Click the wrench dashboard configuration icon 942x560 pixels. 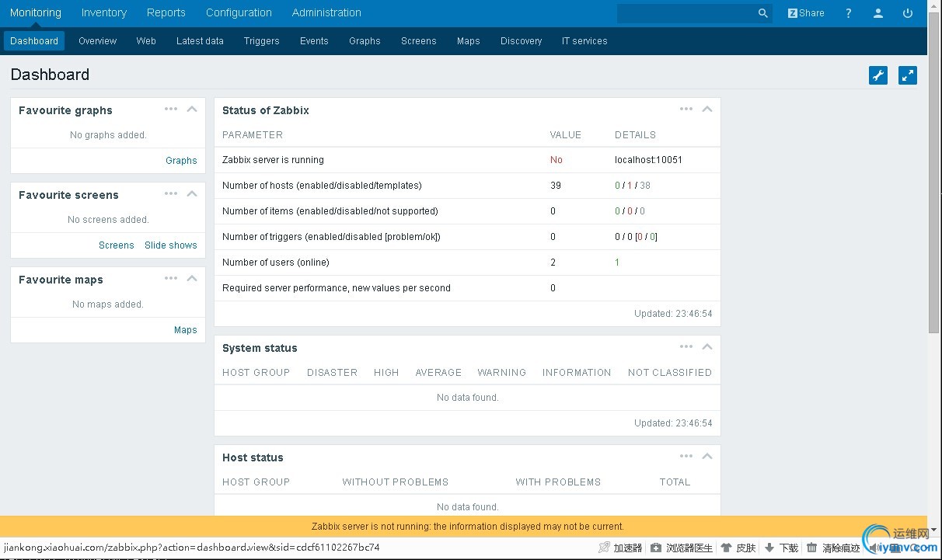click(x=877, y=75)
